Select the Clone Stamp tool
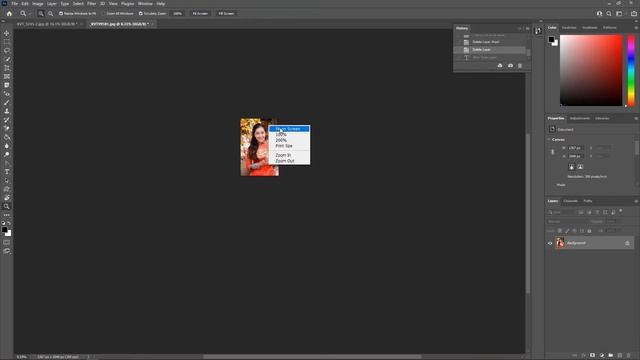This screenshot has height=360, width=640. 7,111
